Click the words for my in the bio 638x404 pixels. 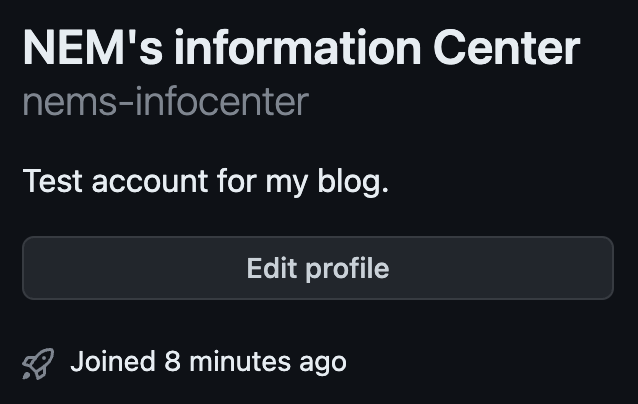click(x=262, y=182)
